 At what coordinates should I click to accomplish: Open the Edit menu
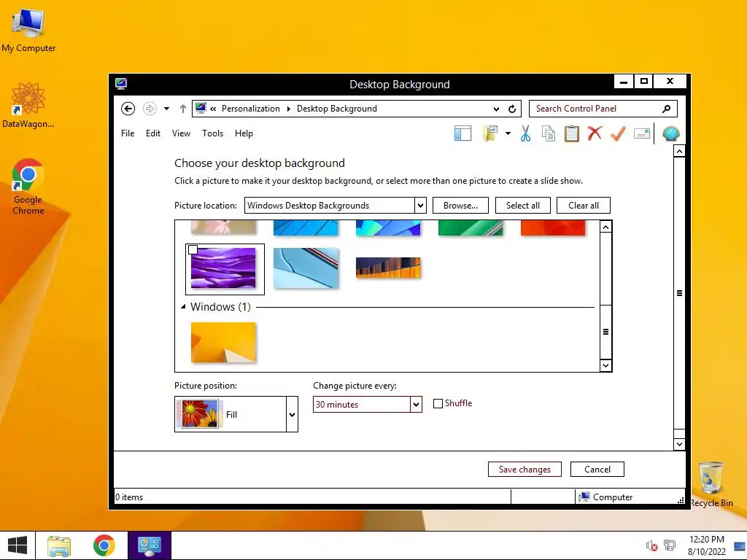(x=153, y=133)
